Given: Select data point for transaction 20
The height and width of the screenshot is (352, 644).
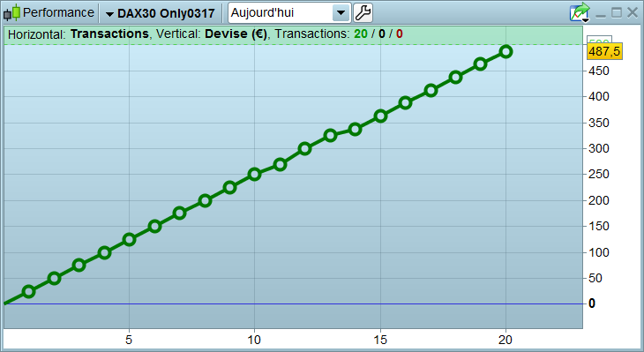Looking at the screenshot, I should (505, 52).
